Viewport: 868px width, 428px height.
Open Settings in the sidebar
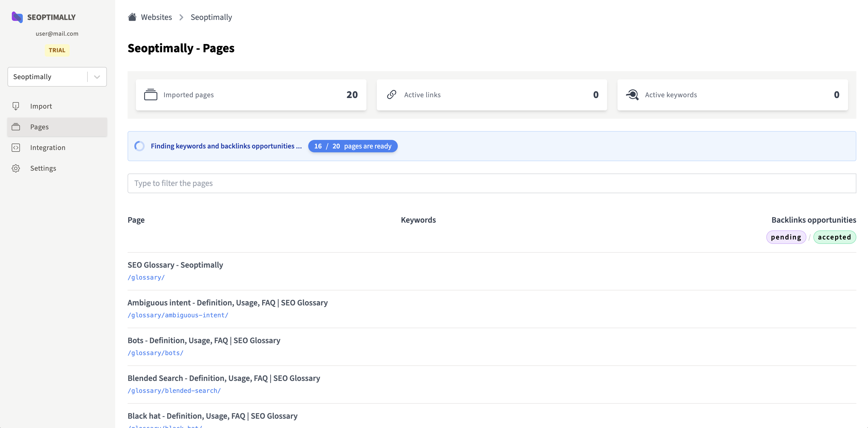pyautogui.click(x=57, y=168)
